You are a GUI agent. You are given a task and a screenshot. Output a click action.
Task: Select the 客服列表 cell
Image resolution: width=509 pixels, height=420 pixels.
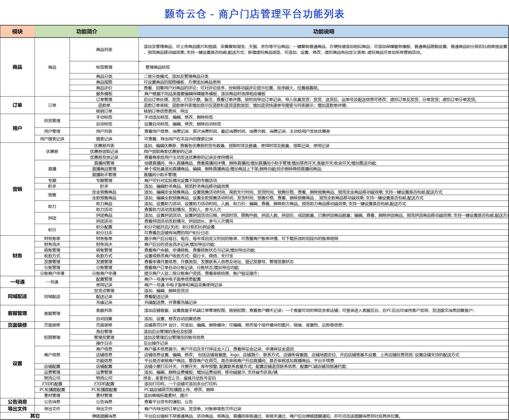[x=104, y=311]
